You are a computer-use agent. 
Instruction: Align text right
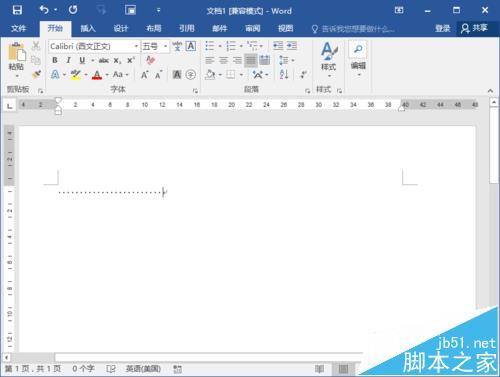point(237,60)
